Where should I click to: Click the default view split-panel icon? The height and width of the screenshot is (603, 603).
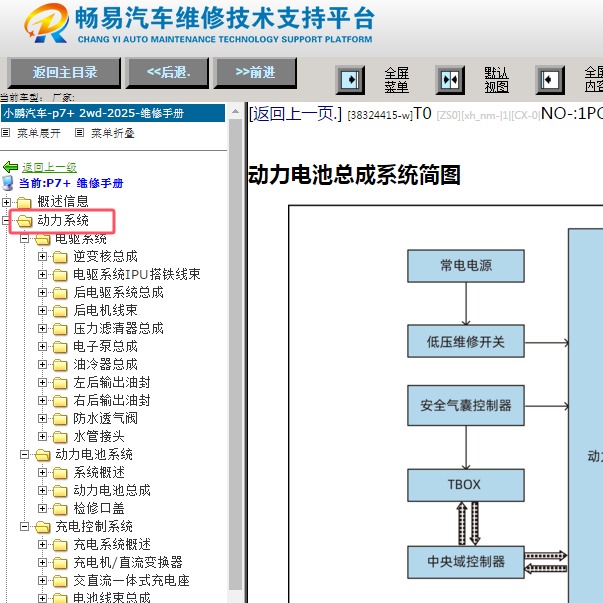pos(450,80)
